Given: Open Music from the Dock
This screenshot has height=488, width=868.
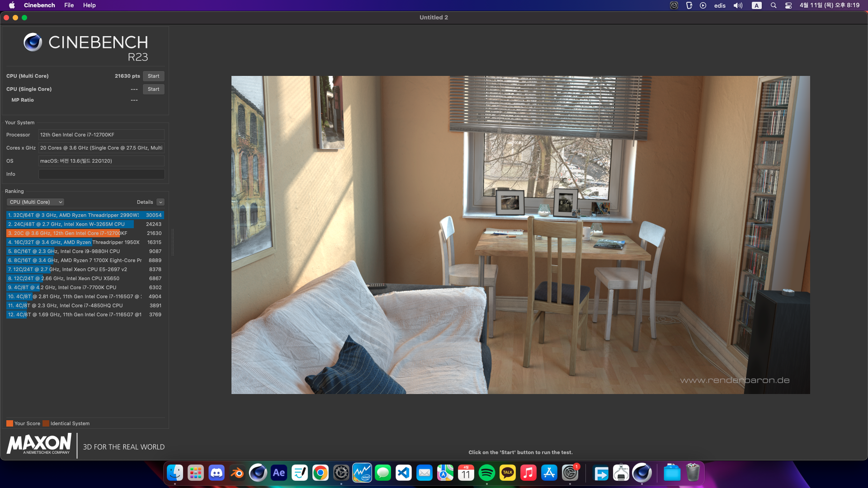Looking at the screenshot, I should [x=528, y=473].
